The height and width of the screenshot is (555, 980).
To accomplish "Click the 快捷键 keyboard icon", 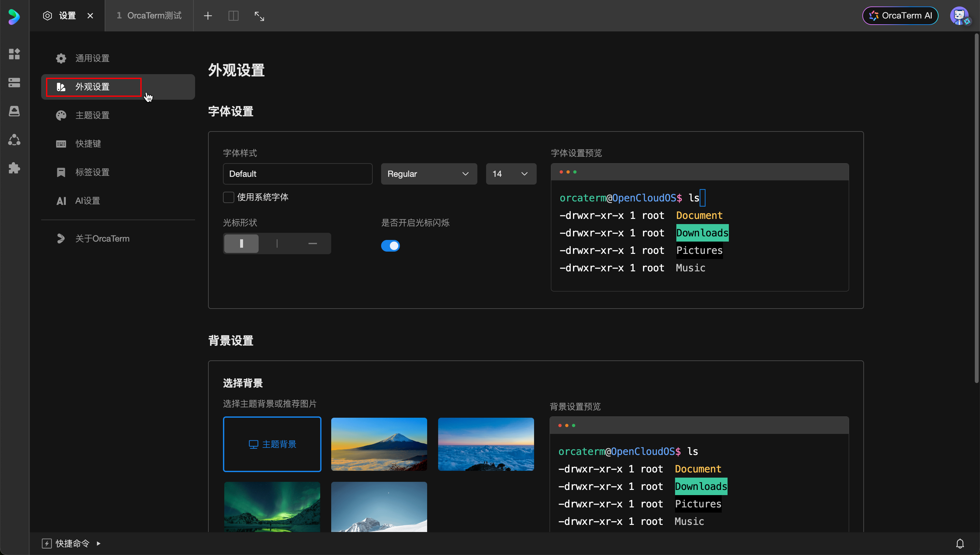I will point(61,144).
